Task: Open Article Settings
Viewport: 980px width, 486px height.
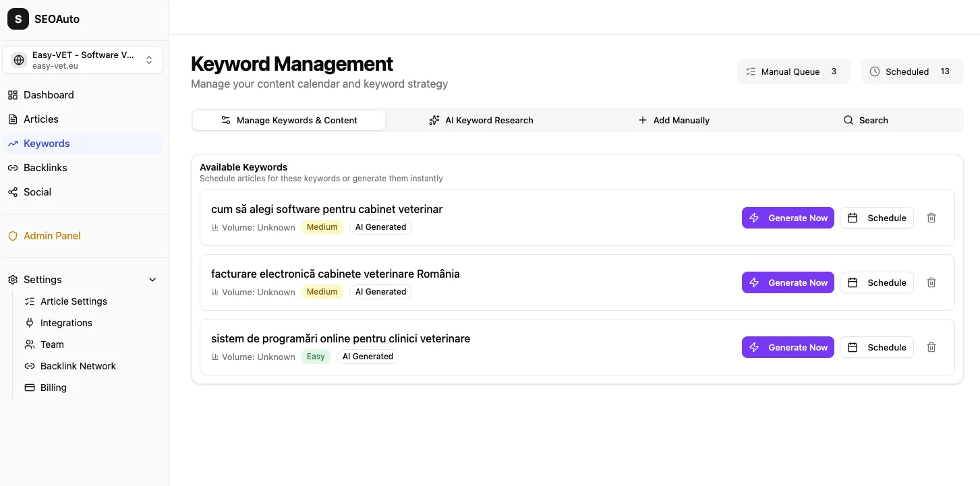Action: pos(74,301)
